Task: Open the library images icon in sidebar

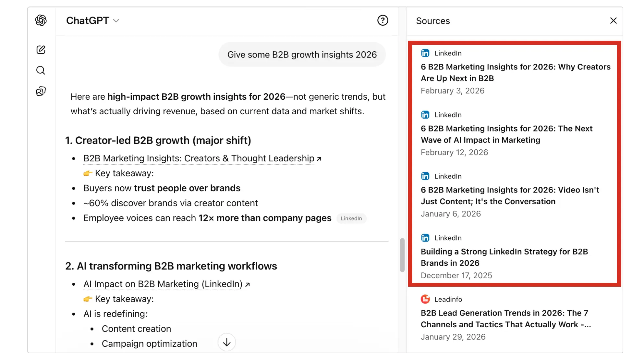Action: (41, 91)
